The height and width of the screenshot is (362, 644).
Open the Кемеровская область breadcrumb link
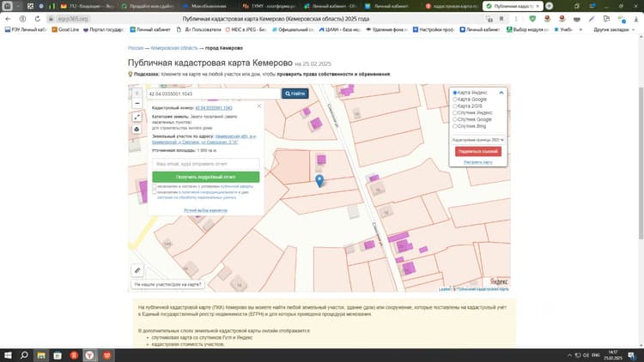(174, 48)
